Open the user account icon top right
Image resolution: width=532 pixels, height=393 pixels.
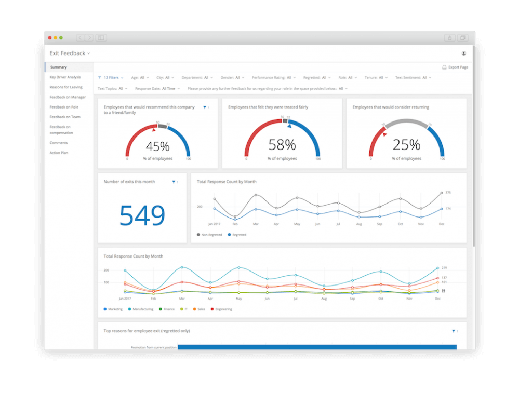pos(464,53)
